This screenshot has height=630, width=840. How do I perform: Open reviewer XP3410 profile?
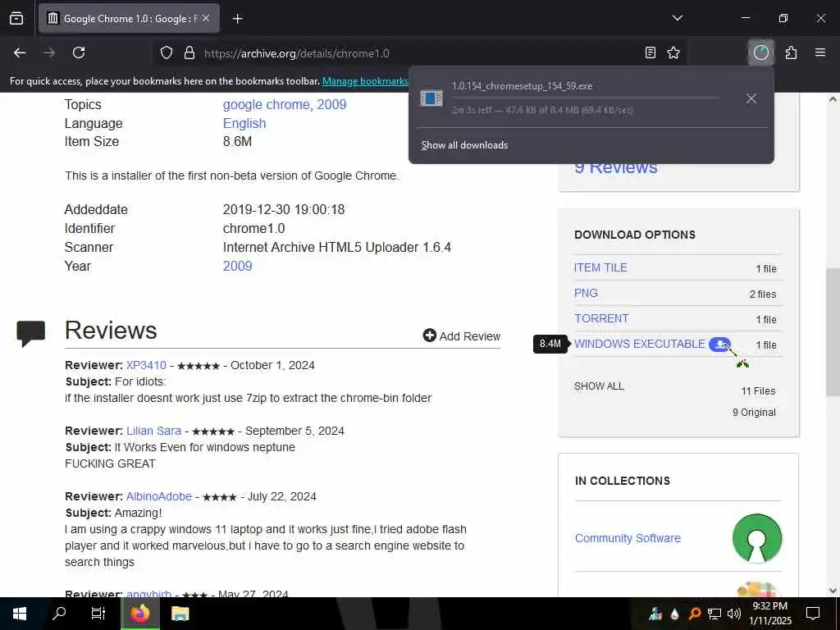click(x=146, y=365)
